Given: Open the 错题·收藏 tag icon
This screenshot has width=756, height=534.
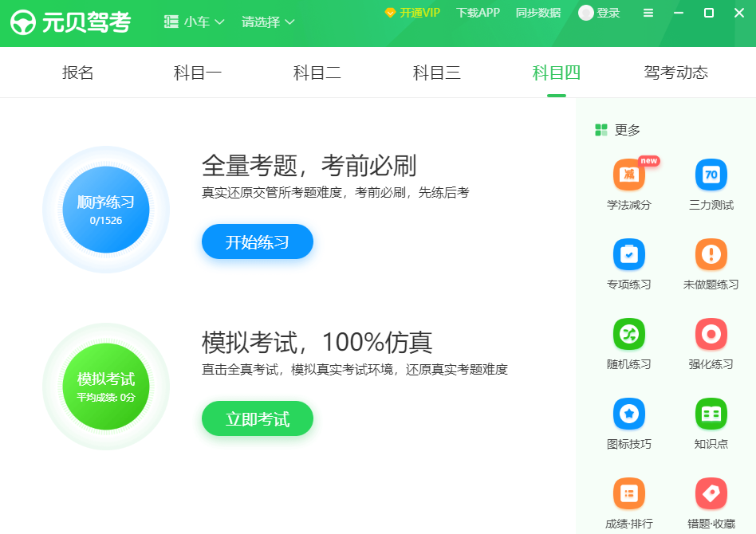Looking at the screenshot, I should pyautogui.click(x=711, y=493).
